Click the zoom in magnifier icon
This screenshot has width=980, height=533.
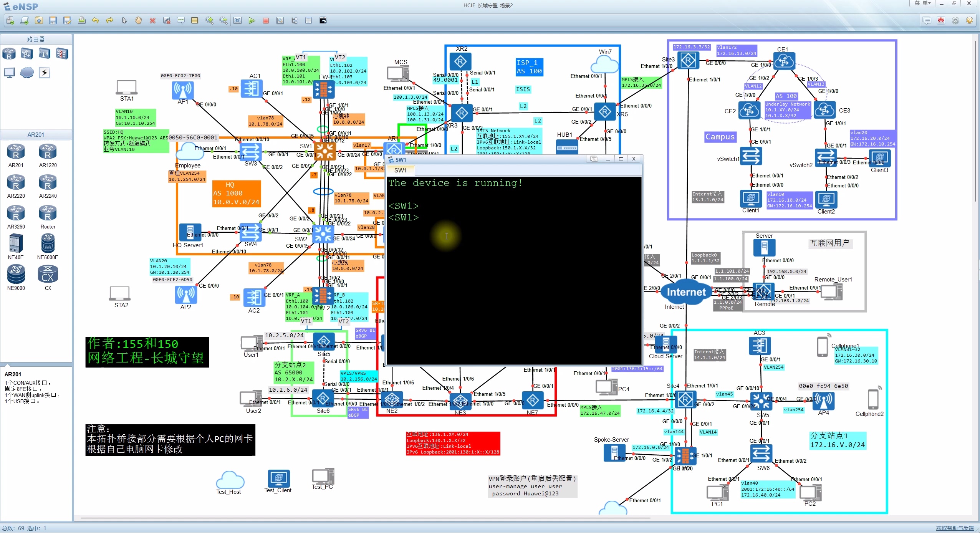tap(209, 21)
